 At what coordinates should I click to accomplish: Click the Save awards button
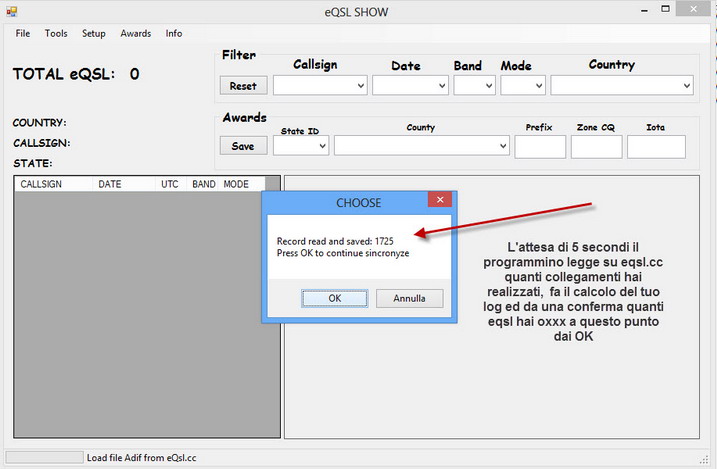243,146
